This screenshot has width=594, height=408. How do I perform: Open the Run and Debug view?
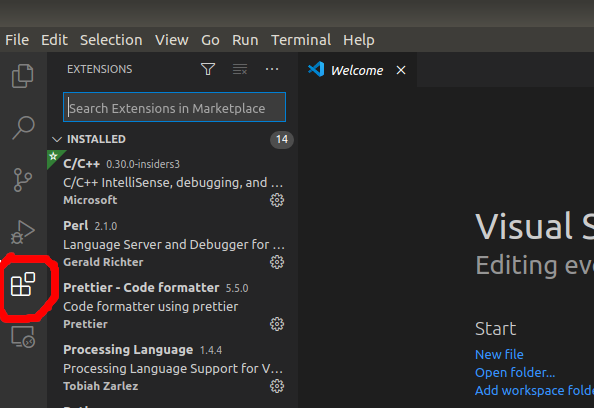tap(23, 232)
